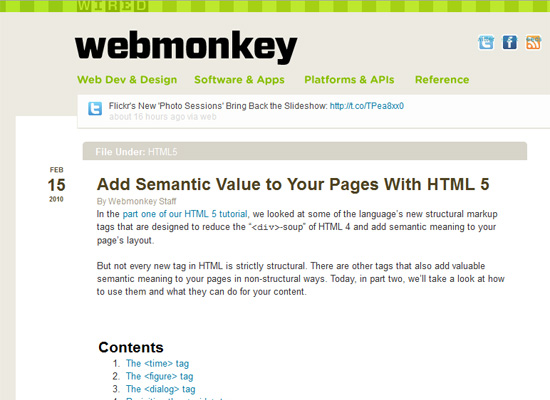Jump to 'The <figure> tag' section
Screen dimensions: 550x400
point(160,376)
